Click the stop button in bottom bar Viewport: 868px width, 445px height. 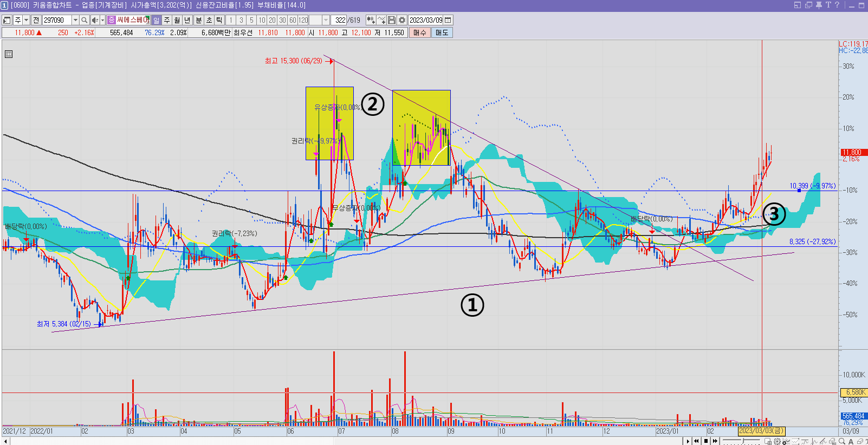(x=706, y=441)
